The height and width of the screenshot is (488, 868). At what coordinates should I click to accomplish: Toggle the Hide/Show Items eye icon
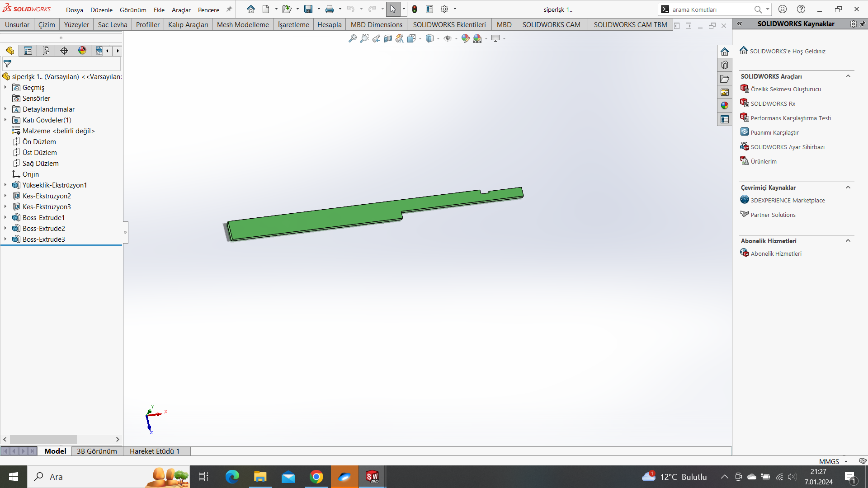pos(447,39)
